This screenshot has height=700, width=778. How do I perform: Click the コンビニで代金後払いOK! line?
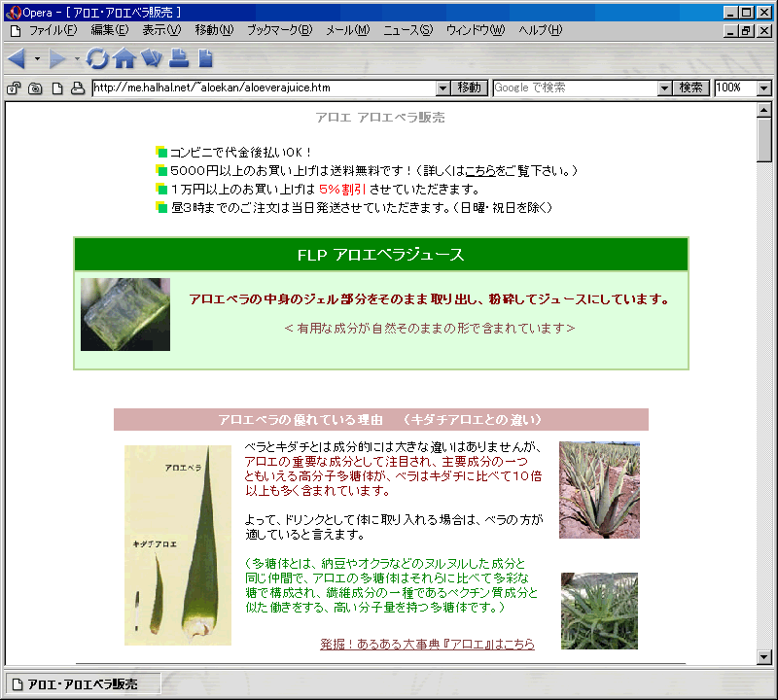point(240,153)
